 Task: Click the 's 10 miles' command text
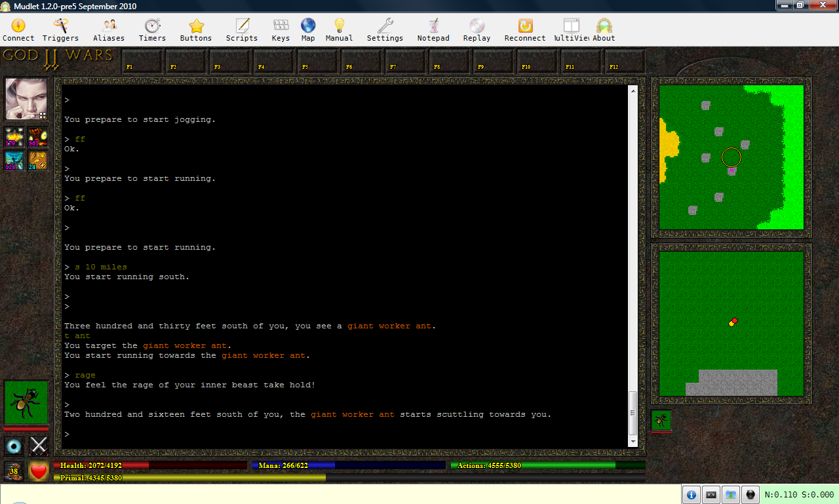coord(101,267)
